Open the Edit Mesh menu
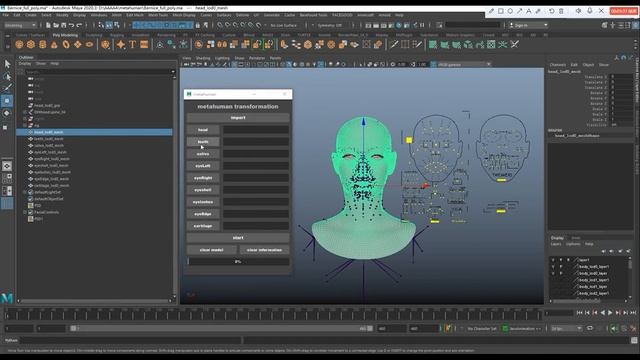This screenshot has width=640, height=360. [135, 15]
